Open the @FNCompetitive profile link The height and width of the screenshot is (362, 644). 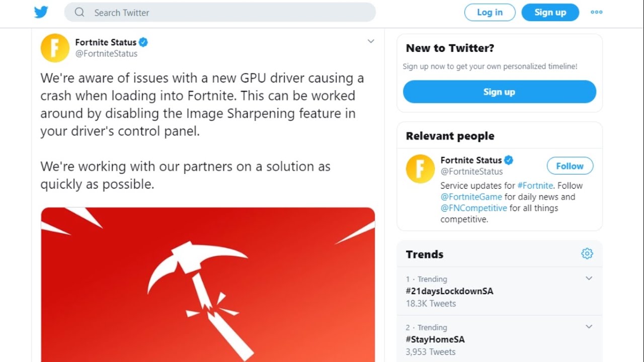(474, 208)
